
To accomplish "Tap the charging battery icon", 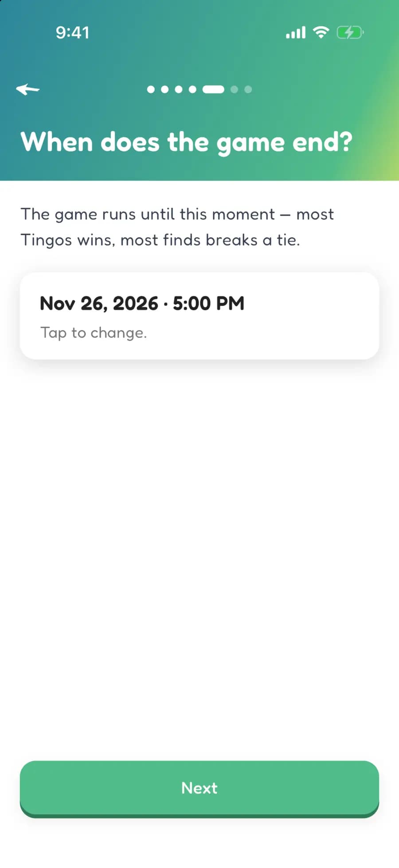I will point(350,32).
